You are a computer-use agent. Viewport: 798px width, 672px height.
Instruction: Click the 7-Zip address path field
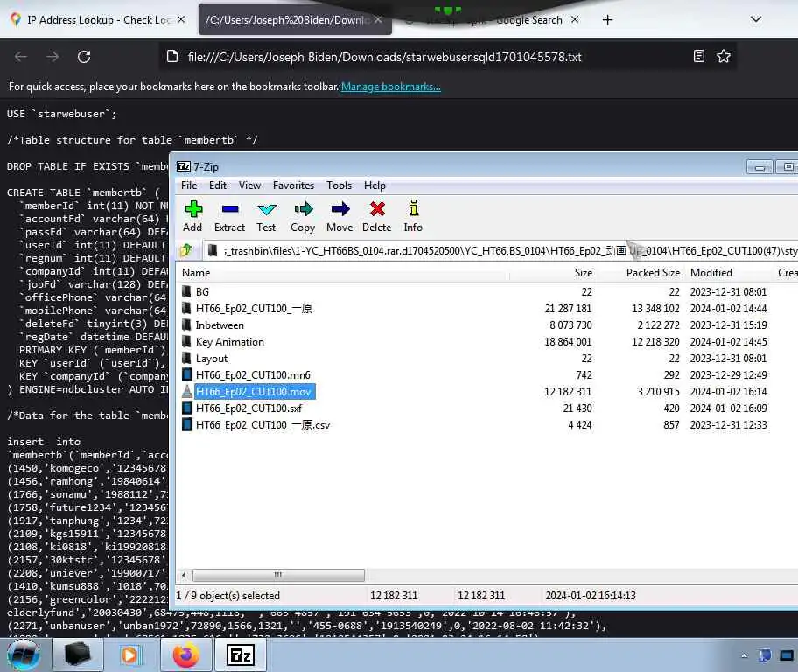coord(500,251)
